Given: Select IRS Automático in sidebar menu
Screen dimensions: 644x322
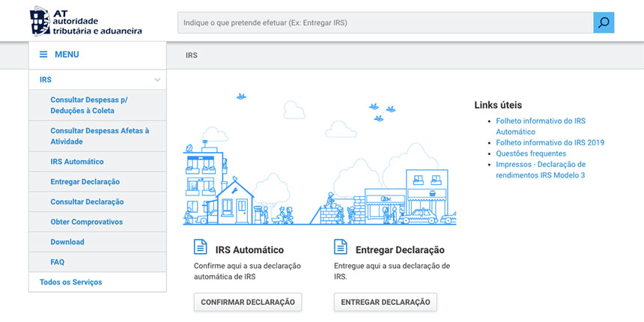Looking at the screenshot, I should (x=77, y=162).
